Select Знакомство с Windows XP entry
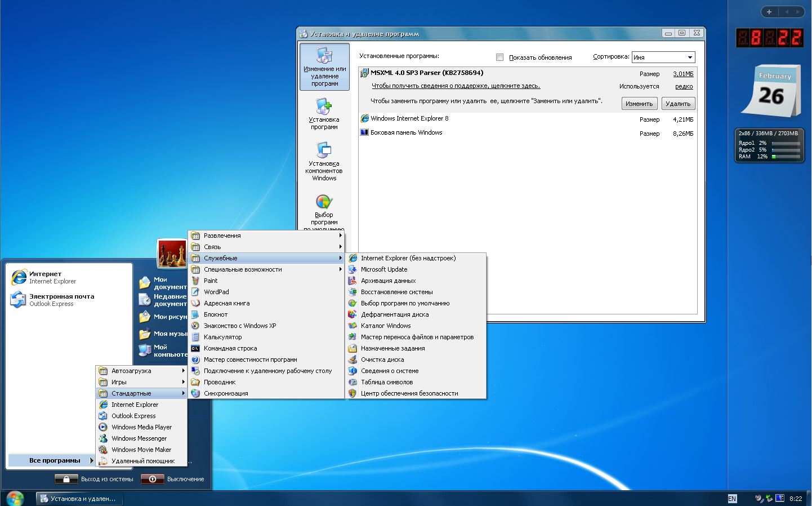812x506 pixels. [266, 326]
